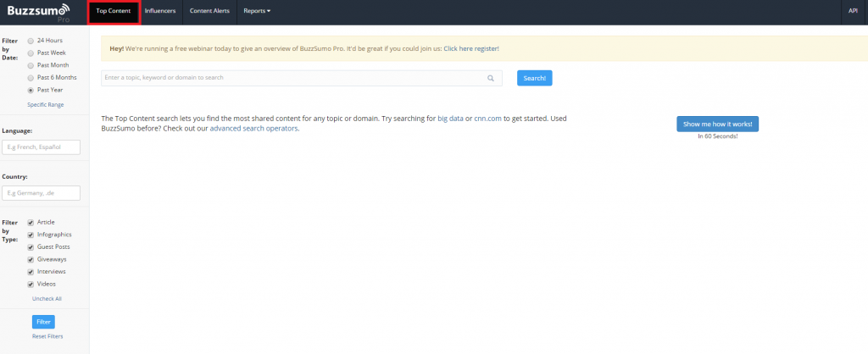Select the Past Week radio button
The image size is (868, 354).
coord(31,53)
